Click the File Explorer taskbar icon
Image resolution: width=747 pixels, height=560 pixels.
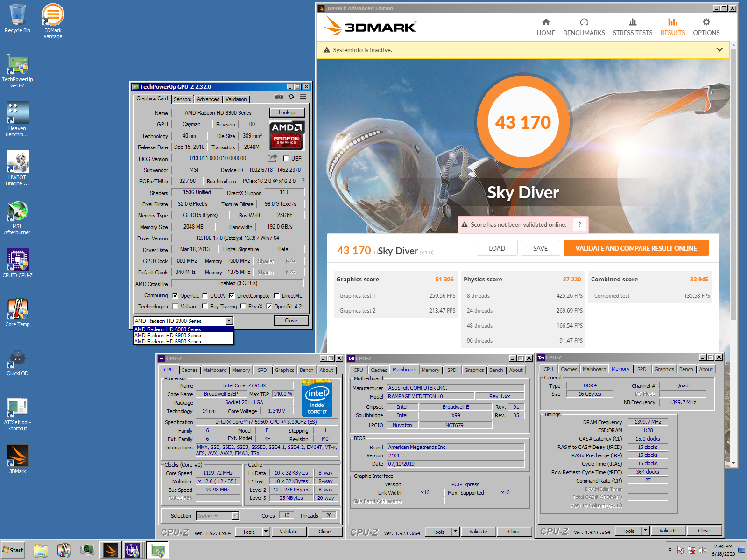click(x=41, y=551)
